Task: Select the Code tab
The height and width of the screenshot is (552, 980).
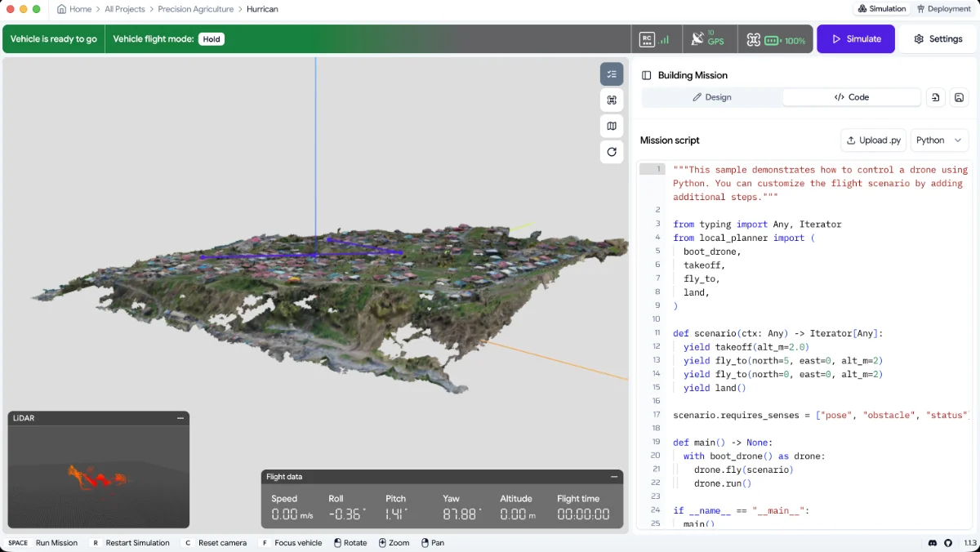Action: [852, 97]
